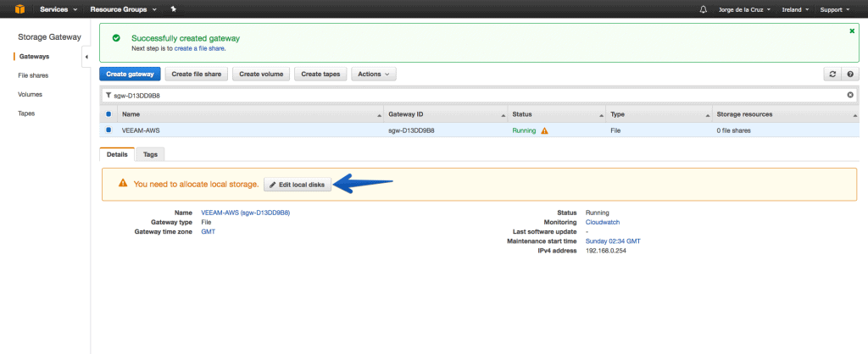The image size is (868, 354).
Task: Sort by the Name column
Action: [x=250, y=114]
